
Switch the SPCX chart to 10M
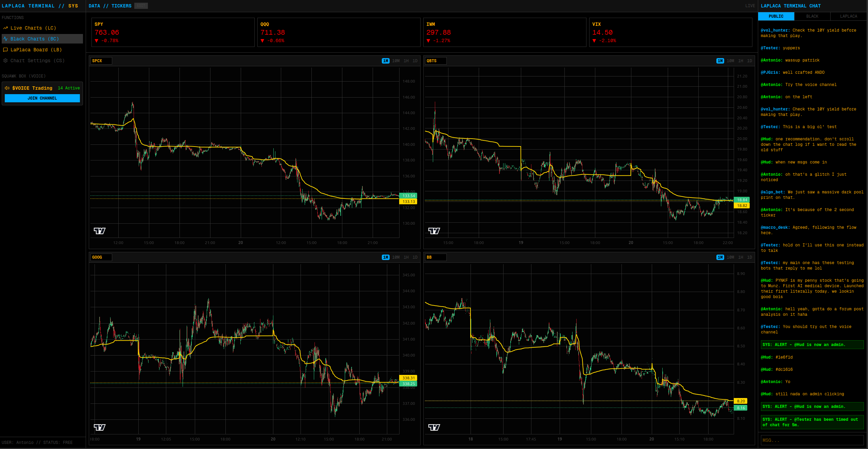396,61
